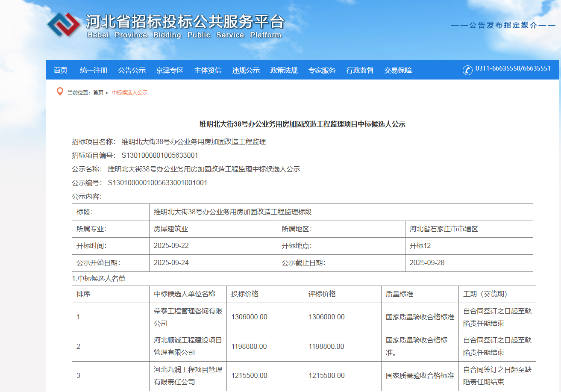Open the 交易保障 menu

398,71
